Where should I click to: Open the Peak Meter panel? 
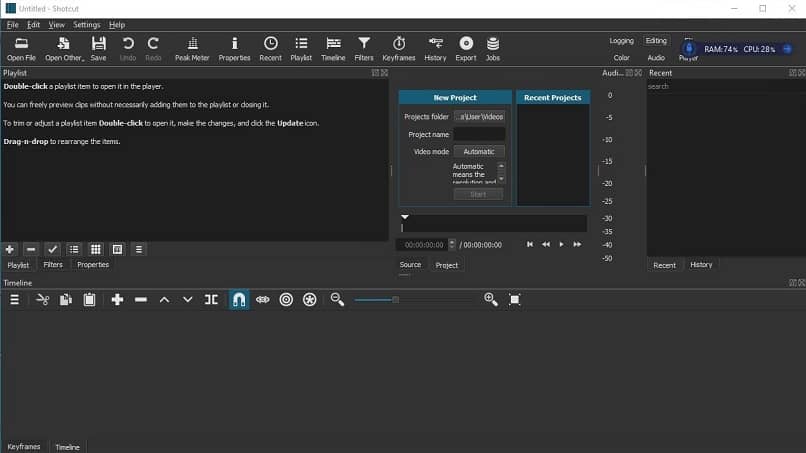point(191,44)
